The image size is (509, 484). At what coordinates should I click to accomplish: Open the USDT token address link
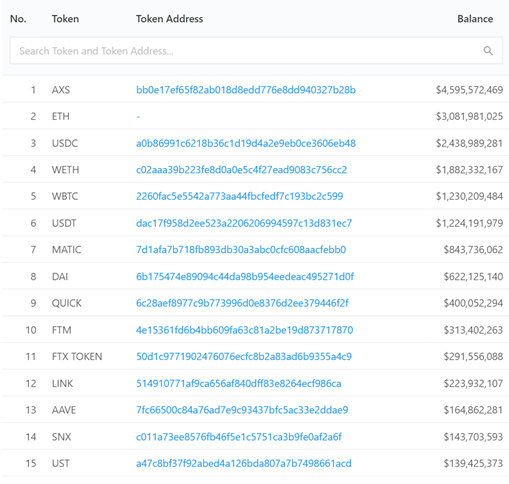244,223
